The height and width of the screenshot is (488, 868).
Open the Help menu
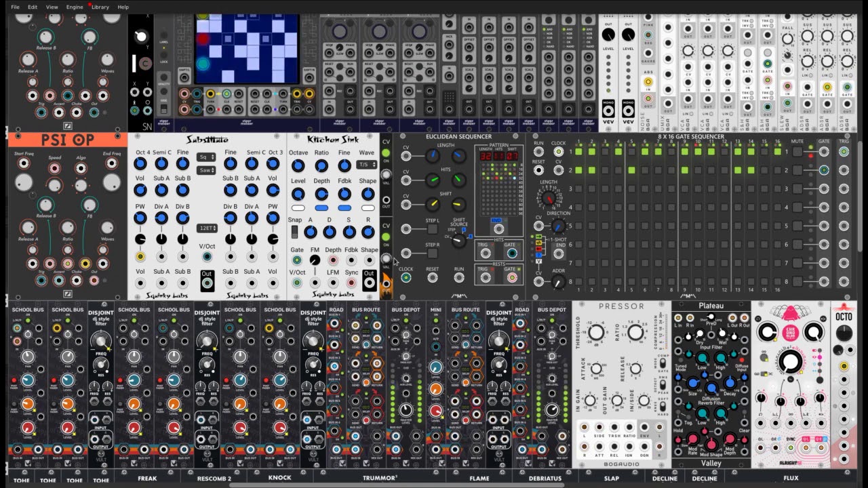(123, 7)
